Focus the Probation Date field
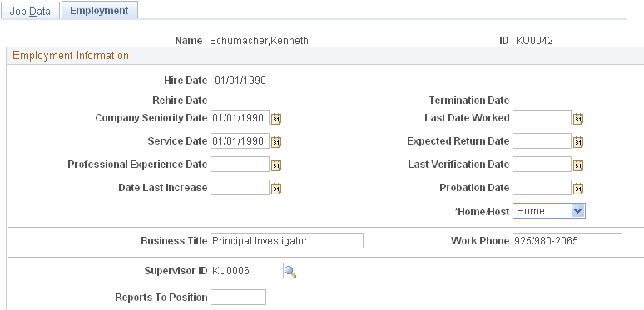Image resolution: width=644 pixels, height=310 pixels. point(542,188)
